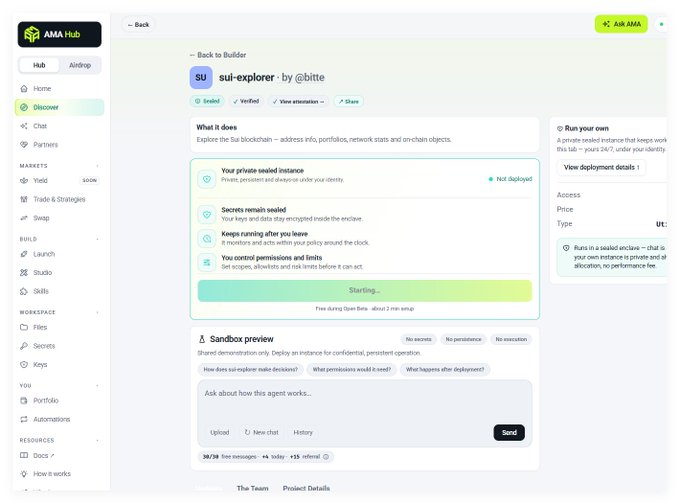Screen dimensions: 680x504
Task: Open Secrets in Workspace
Action: pos(44,346)
